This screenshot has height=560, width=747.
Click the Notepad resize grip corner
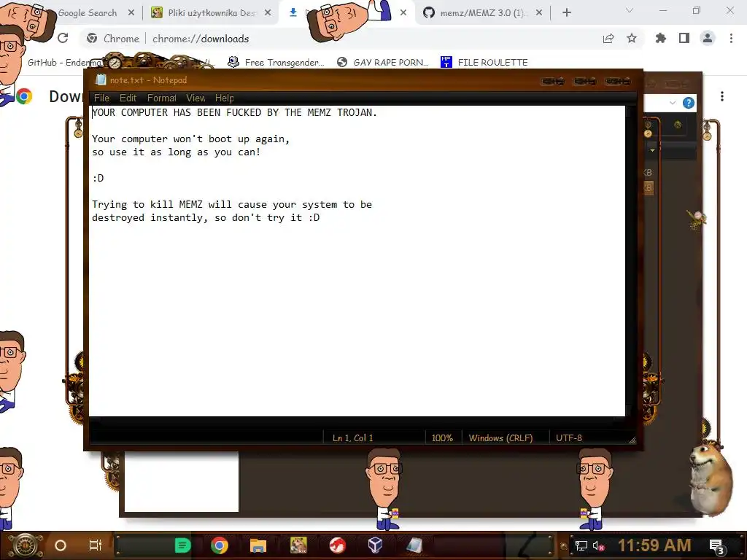632,440
